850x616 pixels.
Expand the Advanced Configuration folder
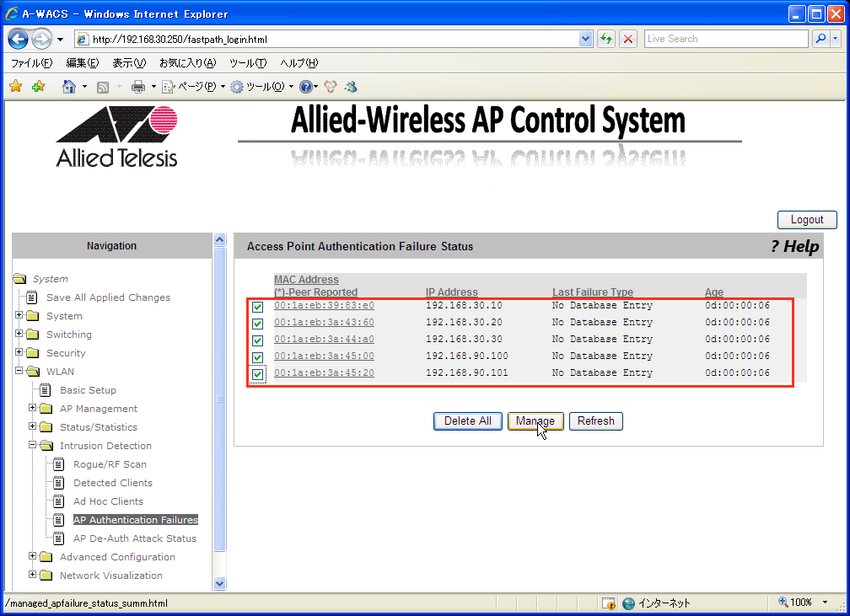(33, 556)
